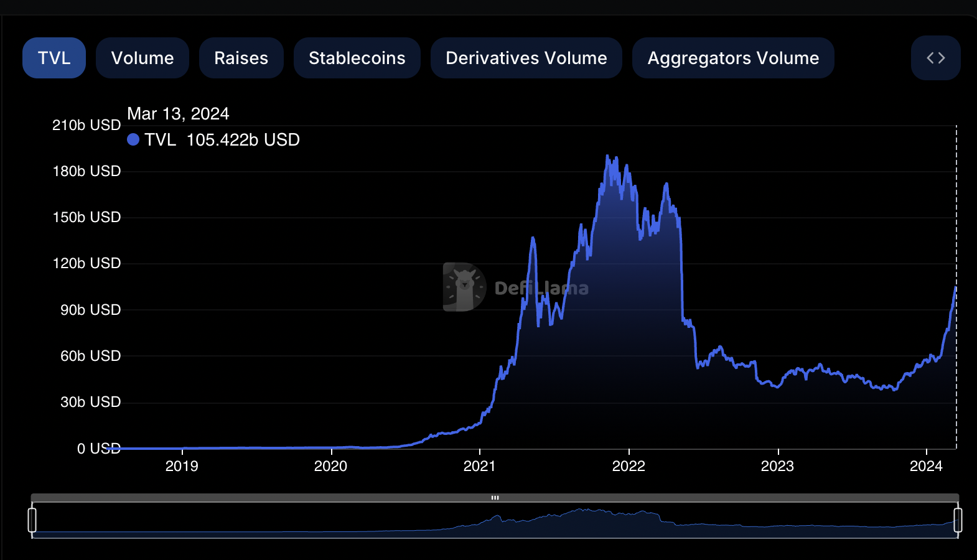Click the mini overview chart area
977x560 pixels.
click(x=495, y=520)
